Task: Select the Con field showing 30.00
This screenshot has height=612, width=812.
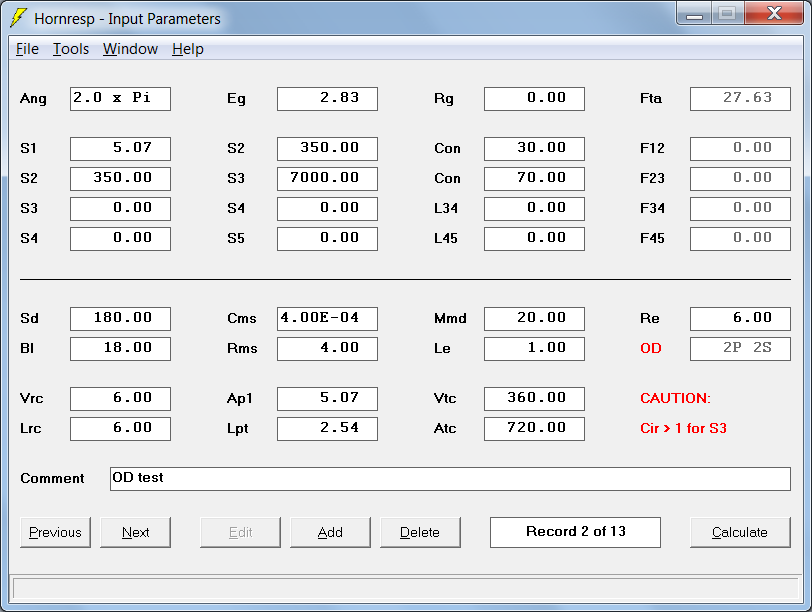Action: [x=534, y=149]
